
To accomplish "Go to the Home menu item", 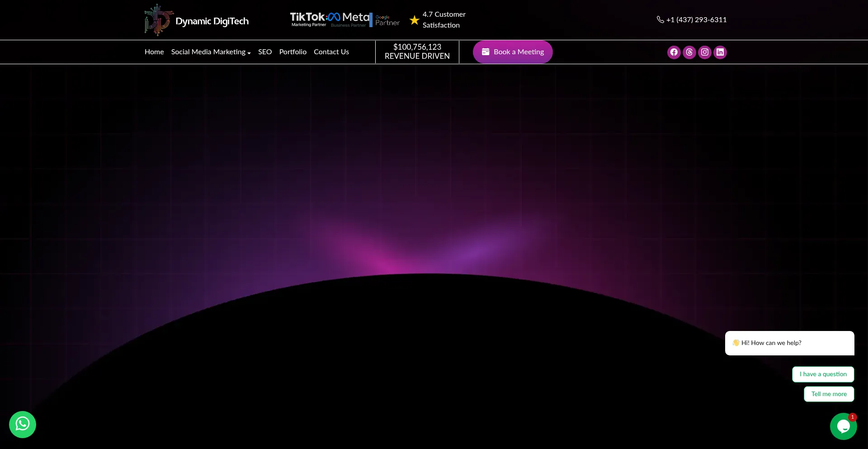I will [154, 52].
